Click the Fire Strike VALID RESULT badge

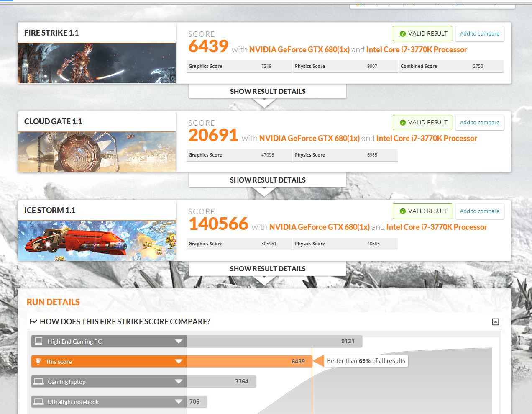422,34
